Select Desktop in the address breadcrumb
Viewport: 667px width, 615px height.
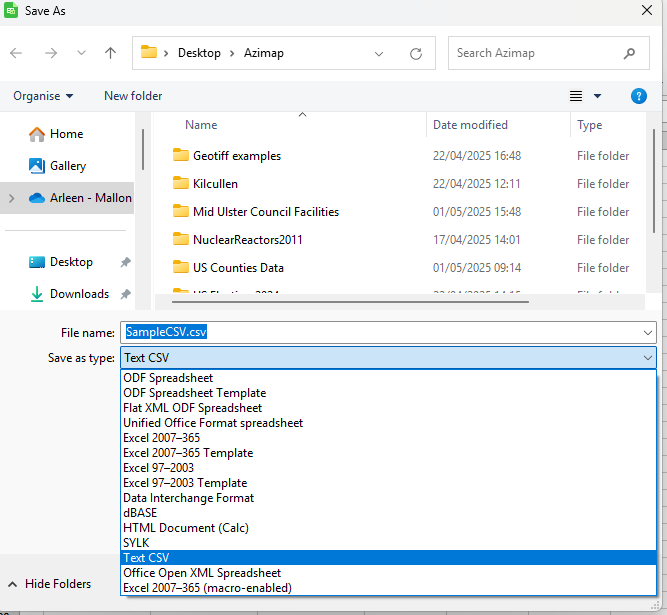tap(199, 53)
